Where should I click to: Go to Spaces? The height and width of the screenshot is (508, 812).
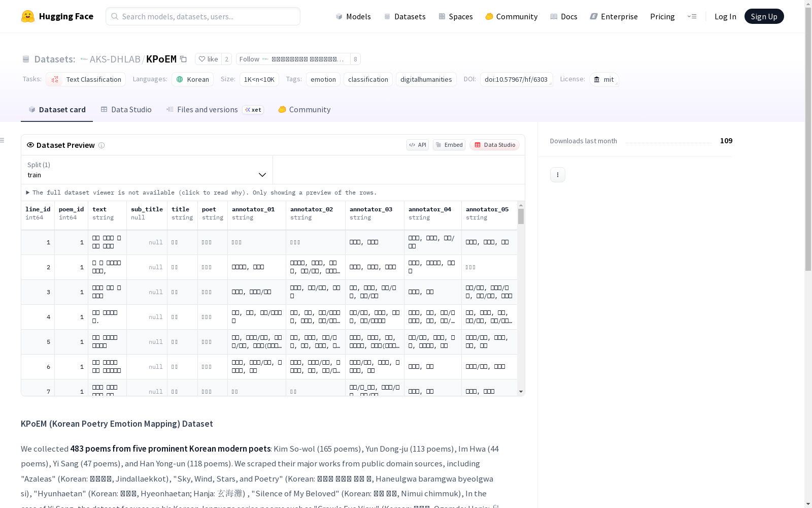click(456, 16)
